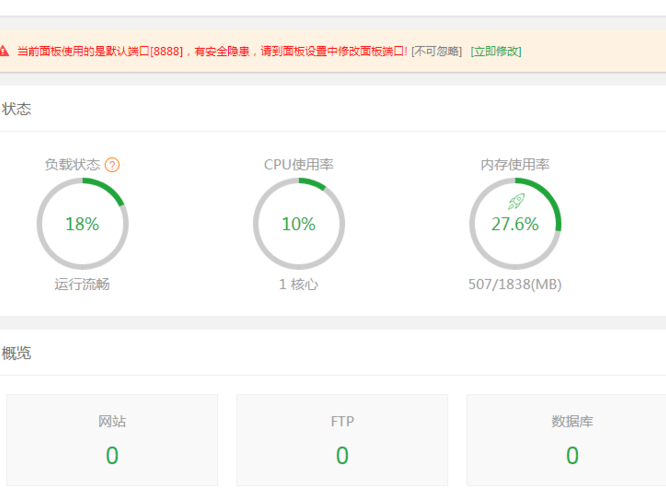Click the 不可忽略 bracketed text
The width and height of the screenshot is (666, 500).
pos(437,51)
